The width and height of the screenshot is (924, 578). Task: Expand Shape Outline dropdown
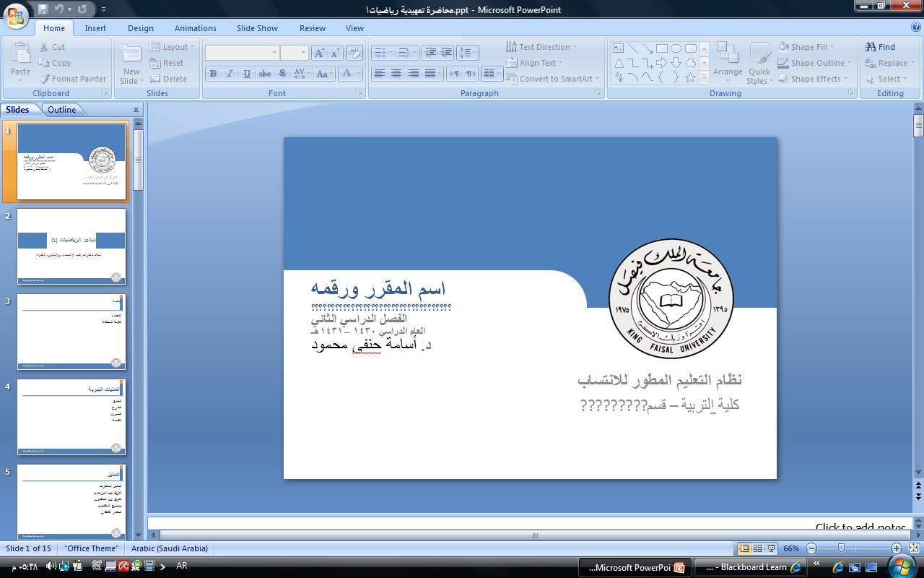[x=814, y=63]
